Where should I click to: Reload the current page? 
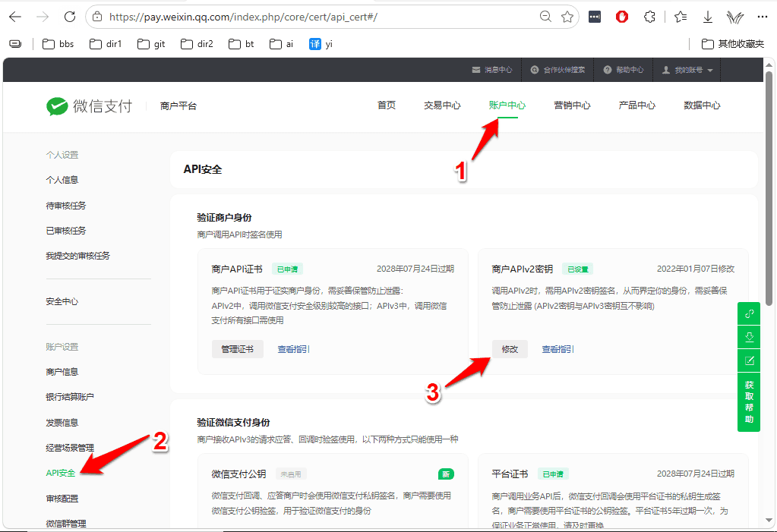click(70, 17)
